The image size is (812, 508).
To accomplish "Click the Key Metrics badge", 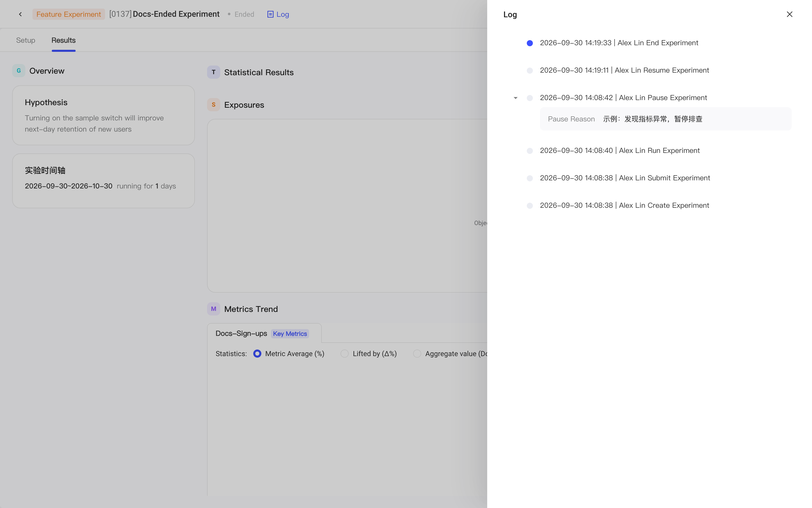I will click(290, 334).
